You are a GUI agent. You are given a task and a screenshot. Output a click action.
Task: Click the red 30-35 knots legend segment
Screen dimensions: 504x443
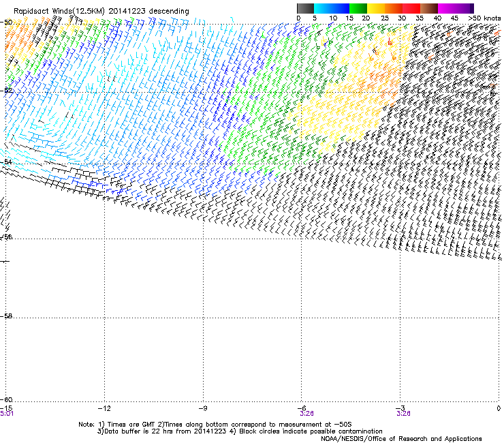click(411, 8)
